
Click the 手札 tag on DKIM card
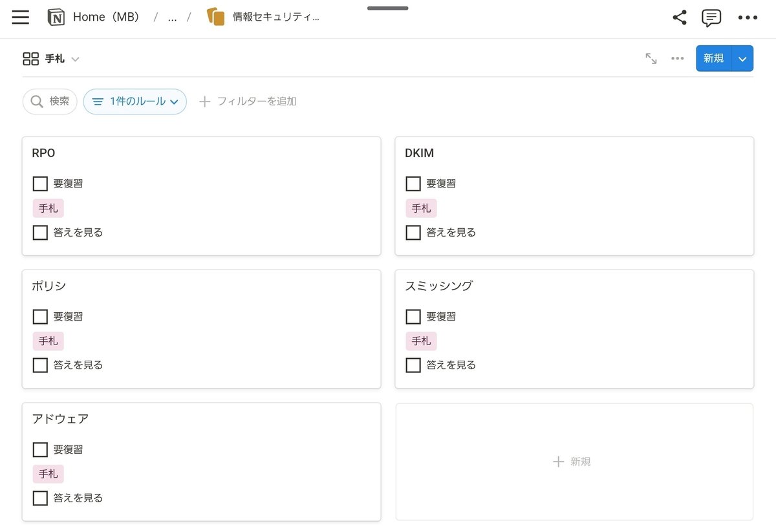point(422,208)
